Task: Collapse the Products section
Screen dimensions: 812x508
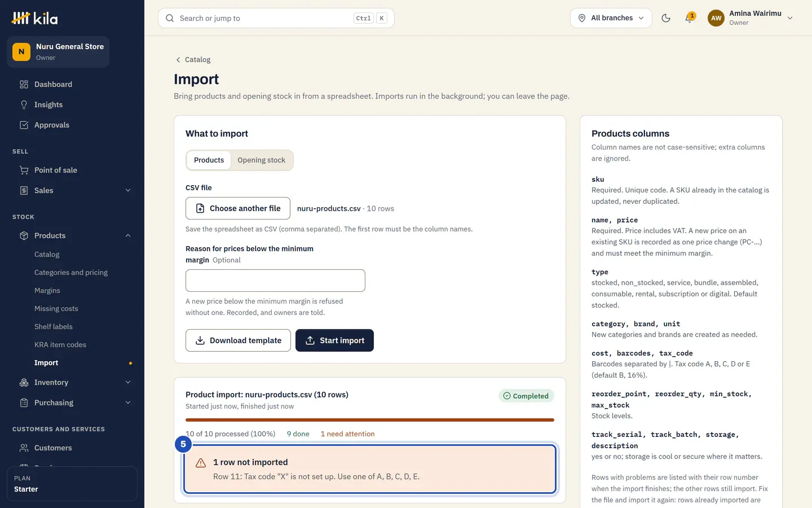Action: (x=128, y=235)
